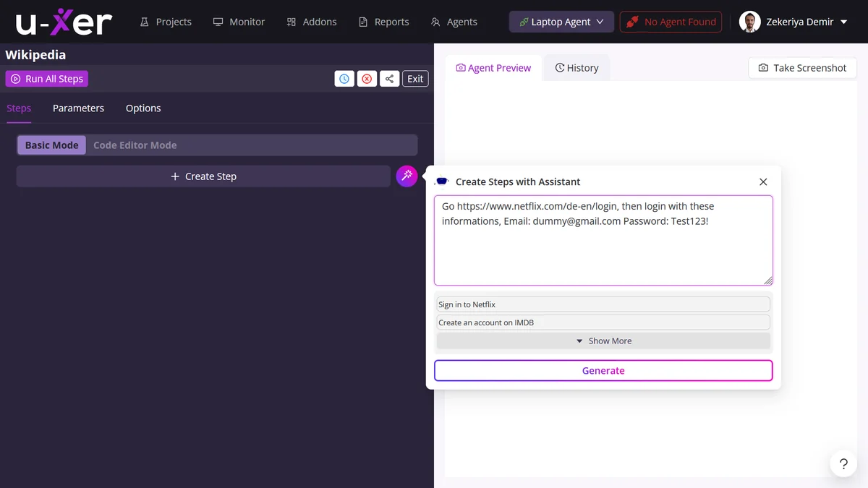Open the Reports menu
Screen dimensions: 868x488
coord(384,22)
